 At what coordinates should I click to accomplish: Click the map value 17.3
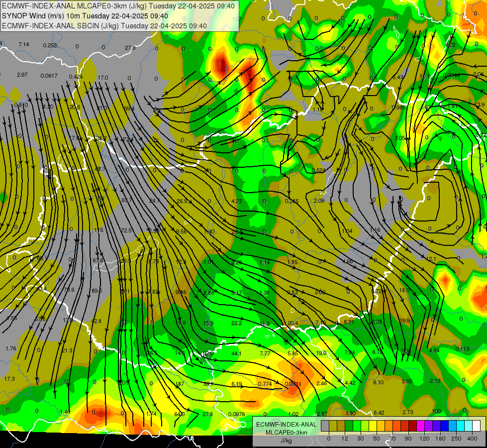(x=9, y=379)
